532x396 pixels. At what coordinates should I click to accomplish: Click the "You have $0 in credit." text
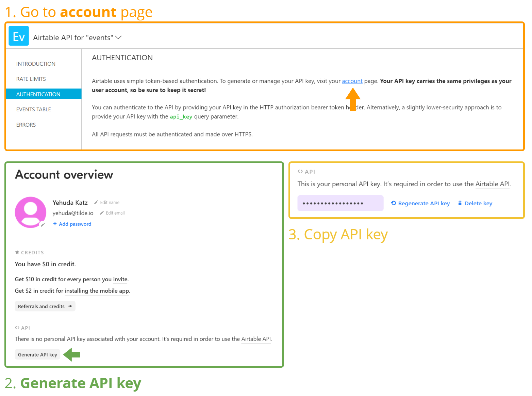(45, 264)
